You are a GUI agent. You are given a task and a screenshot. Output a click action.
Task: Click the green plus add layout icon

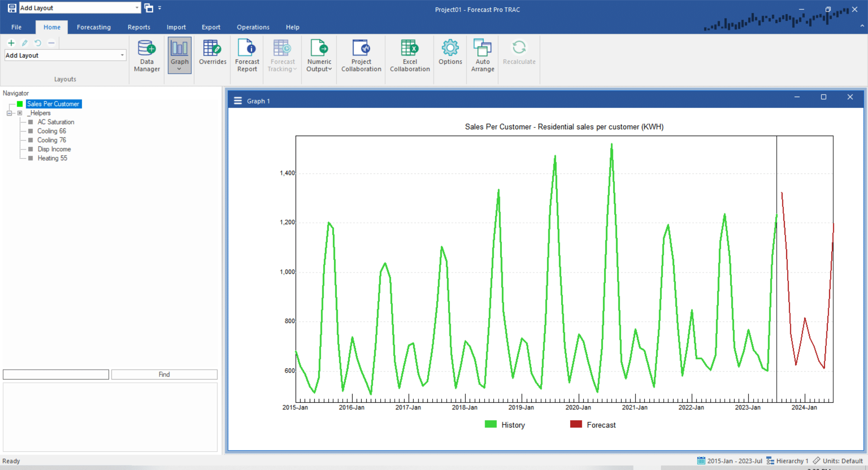tap(11, 43)
